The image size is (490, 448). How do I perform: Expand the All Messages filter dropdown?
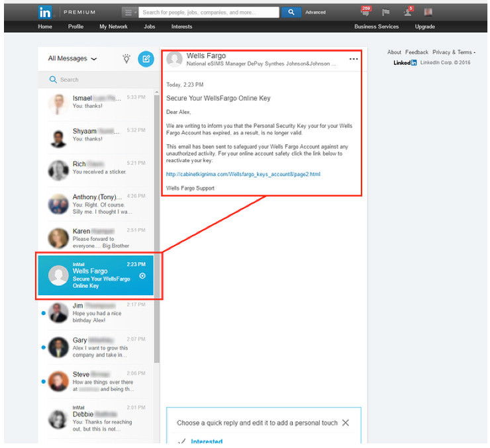(72, 58)
